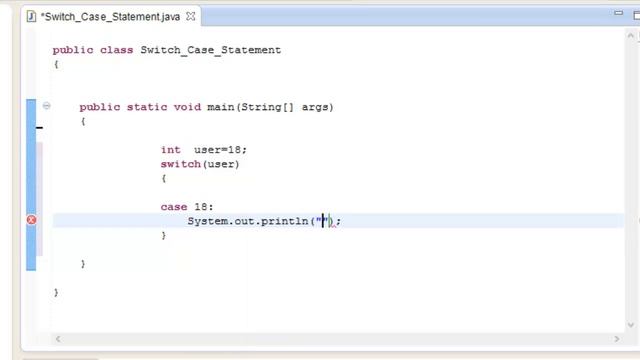Click the final closing brace of class
This screenshot has height=360, width=640.
[x=56, y=293]
